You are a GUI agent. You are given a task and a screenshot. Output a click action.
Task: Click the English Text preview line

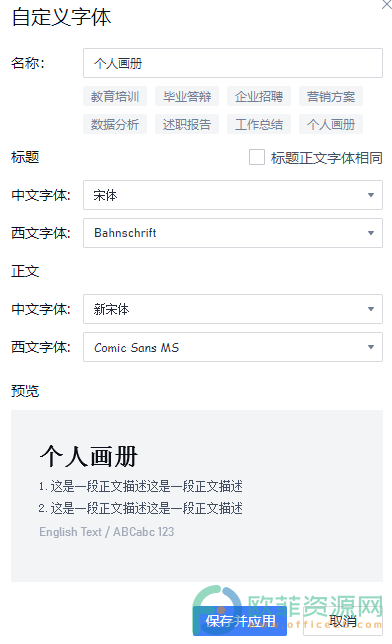107,532
